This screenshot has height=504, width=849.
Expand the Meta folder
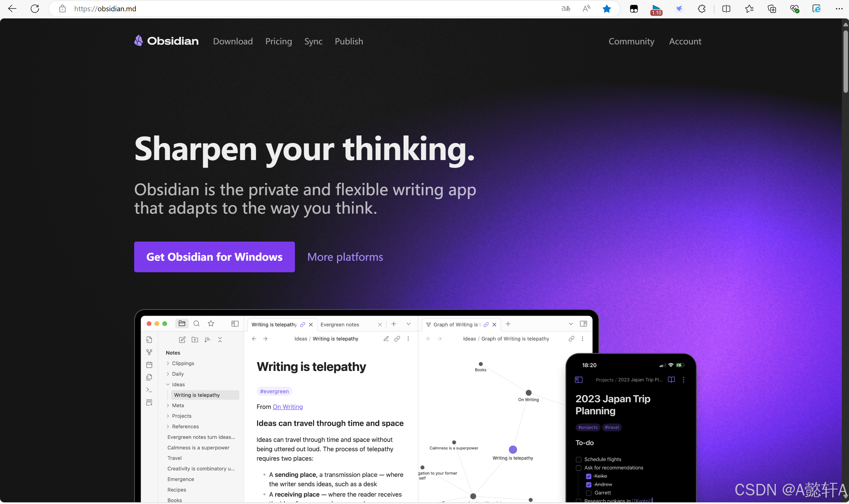pyautogui.click(x=168, y=405)
